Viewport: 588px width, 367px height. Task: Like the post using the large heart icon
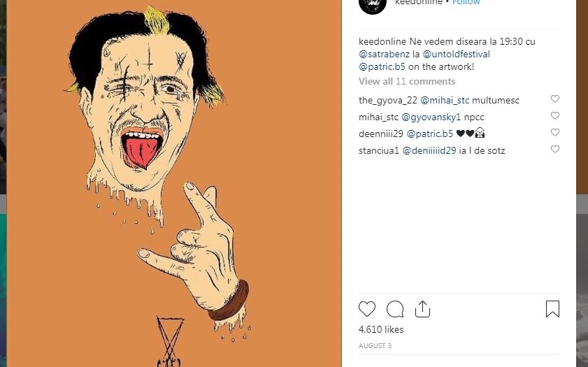(367, 309)
